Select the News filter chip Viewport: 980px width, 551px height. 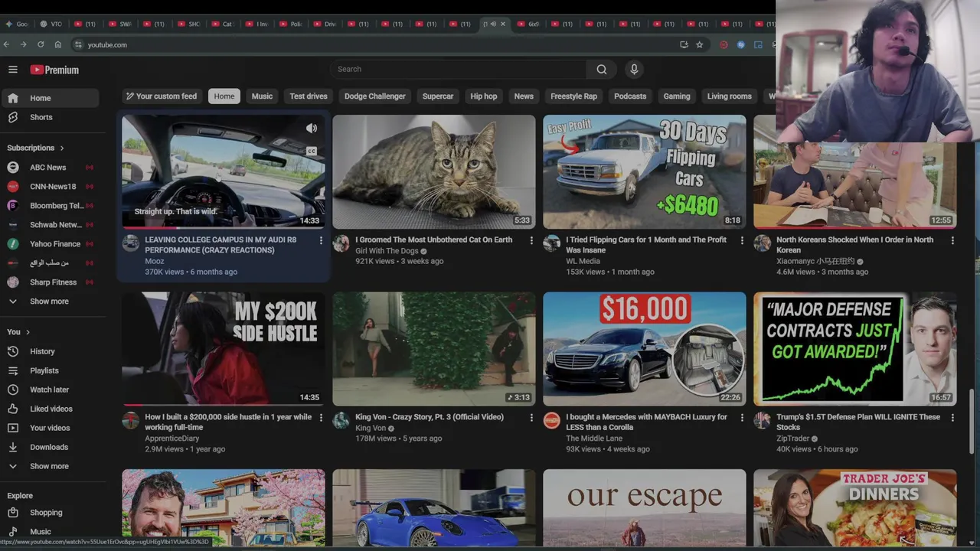pyautogui.click(x=524, y=96)
